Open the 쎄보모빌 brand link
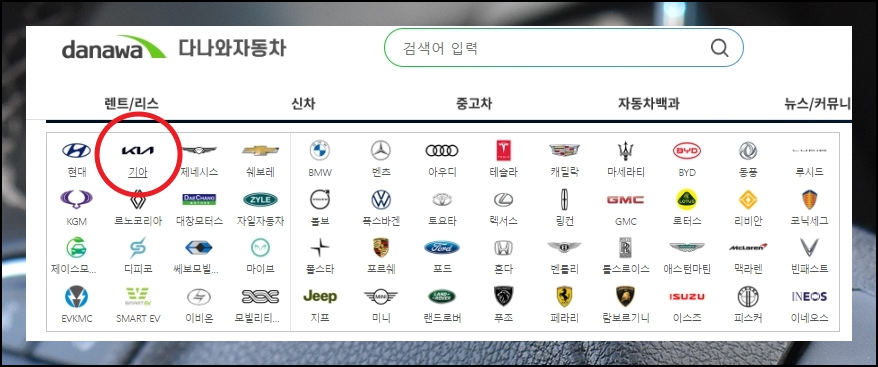This screenshot has width=878, height=367. click(x=196, y=270)
